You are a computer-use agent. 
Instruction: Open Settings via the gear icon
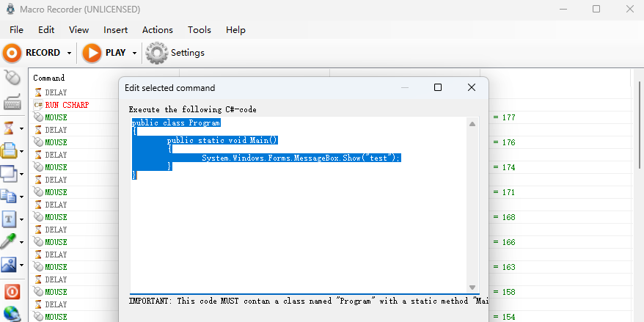157,53
